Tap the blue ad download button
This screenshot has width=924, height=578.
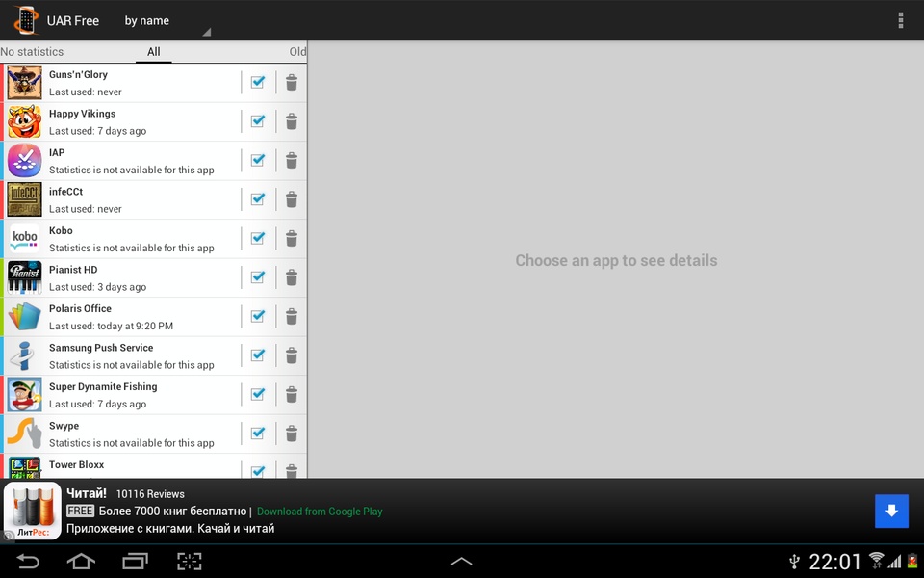click(x=891, y=511)
